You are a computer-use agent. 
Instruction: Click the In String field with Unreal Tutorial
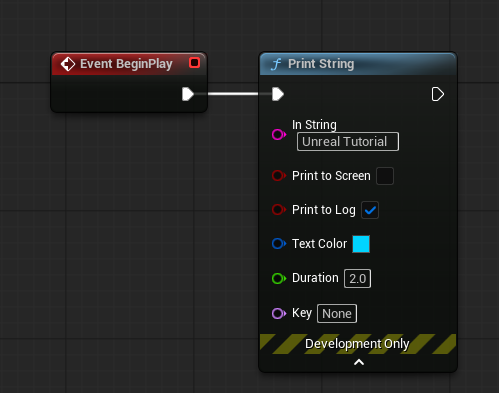(x=348, y=142)
